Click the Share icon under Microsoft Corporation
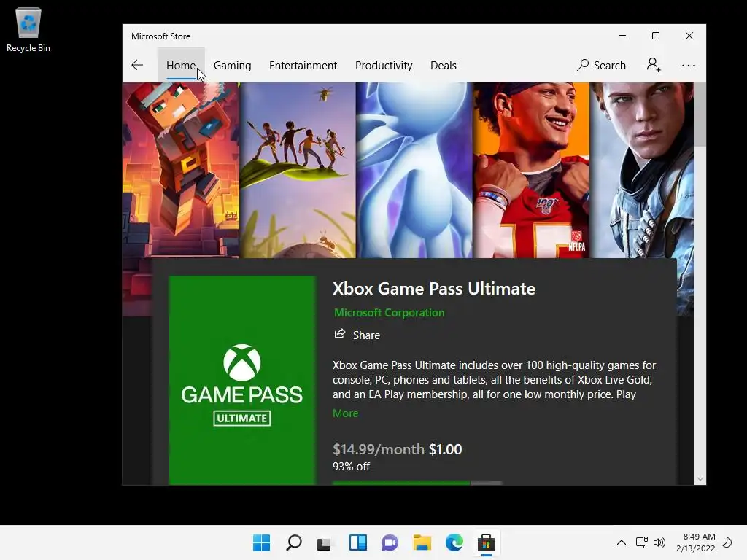Image resolution: width=747 pixels, height=560 pixels. (x=340, y=334)
